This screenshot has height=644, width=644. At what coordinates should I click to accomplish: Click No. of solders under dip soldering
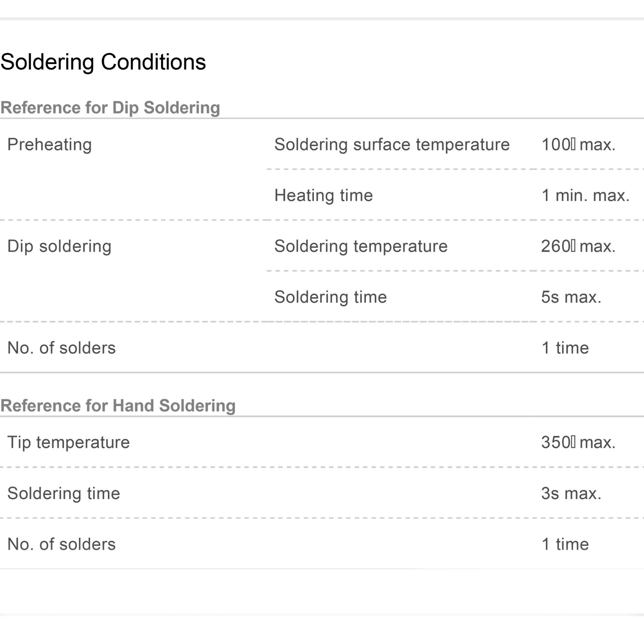tap(62, 348)
